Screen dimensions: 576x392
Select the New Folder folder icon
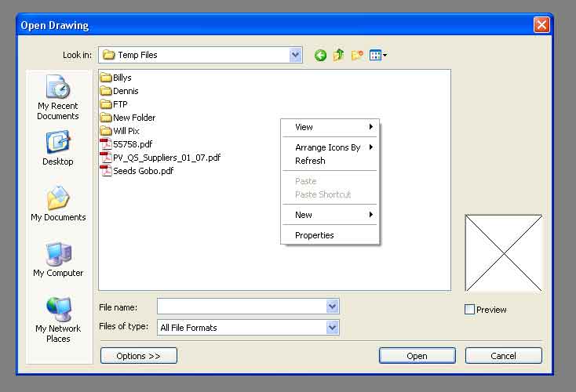(106, 118)
